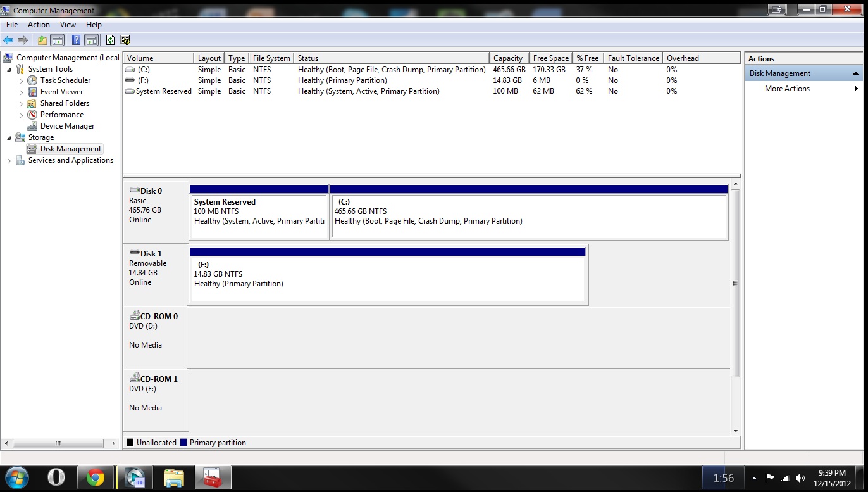Open the Windows Start button

click(x=18, y=477)
